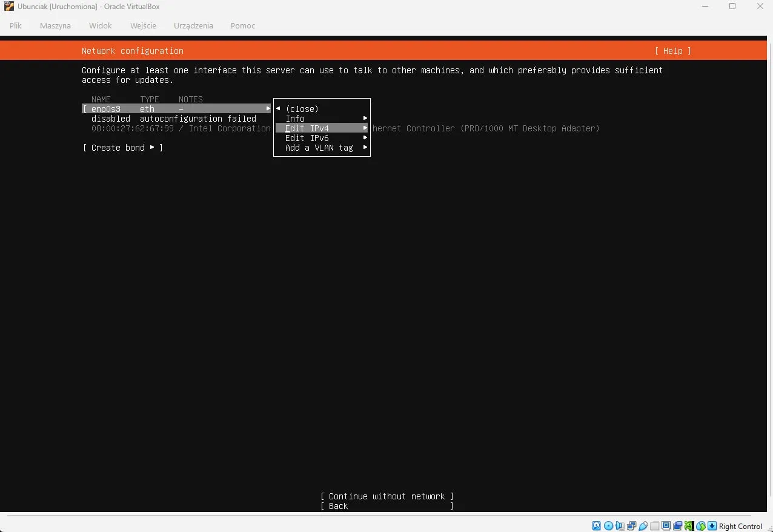
Task: Click the optical disk indicator in status bar
Action: pos(608,526)
